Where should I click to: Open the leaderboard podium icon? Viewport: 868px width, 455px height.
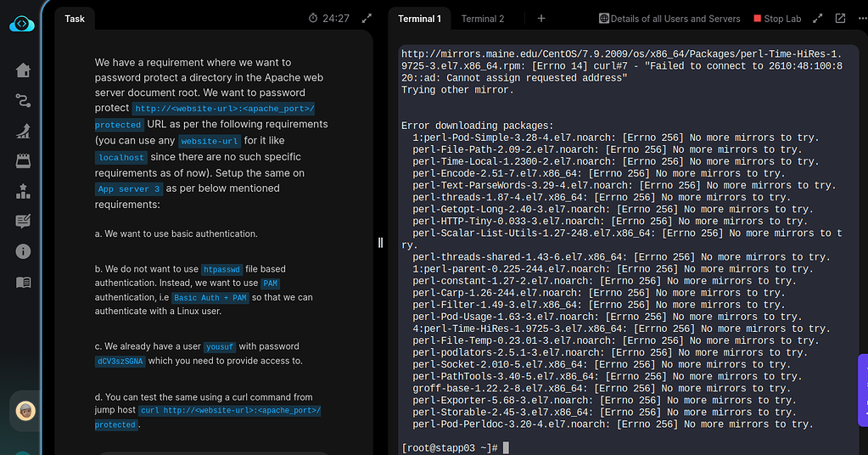[x=23, y=191]
